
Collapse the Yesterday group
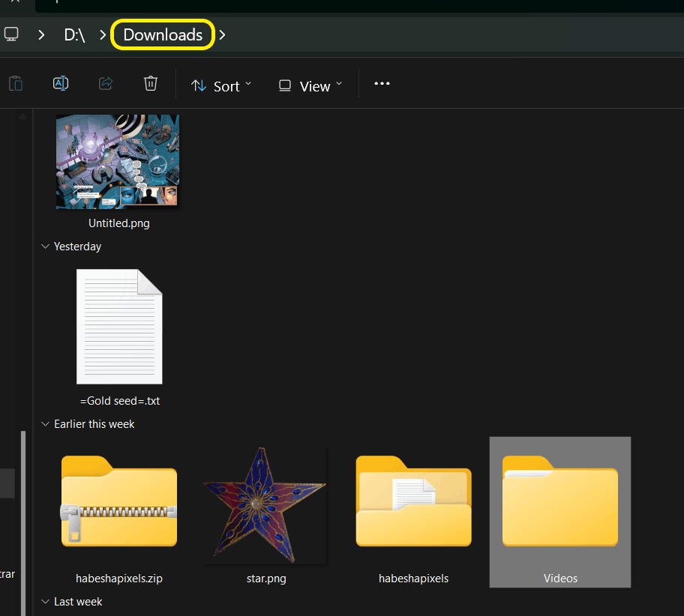tap(45, 247)
